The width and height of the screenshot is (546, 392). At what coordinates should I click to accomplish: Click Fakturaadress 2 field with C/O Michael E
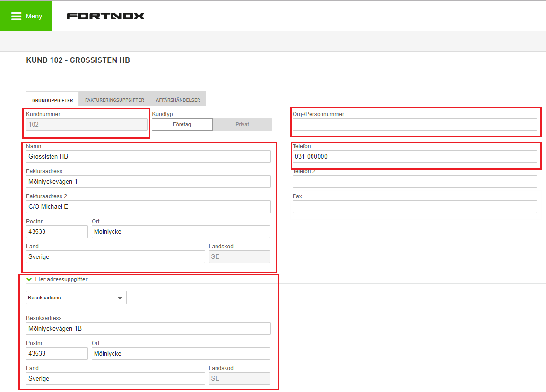(148, 206)
